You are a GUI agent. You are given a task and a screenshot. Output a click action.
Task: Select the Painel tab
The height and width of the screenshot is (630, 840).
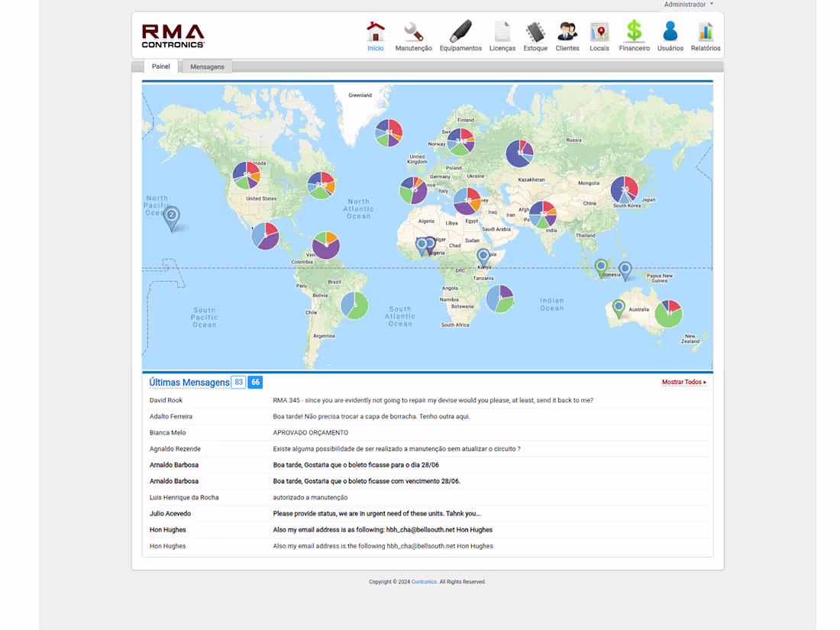160,66
